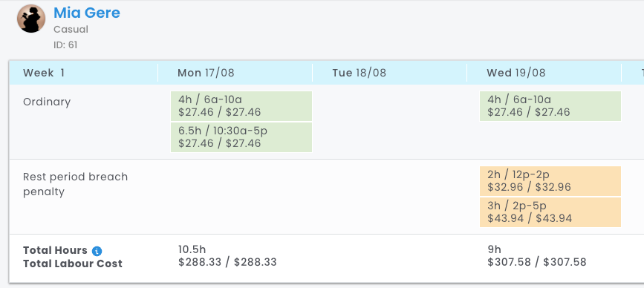Viewport: 644px width, 288px height.
Task: Select Wednesday 4h 6a-10a ordinary shift
Action: (x=550, y=106)
